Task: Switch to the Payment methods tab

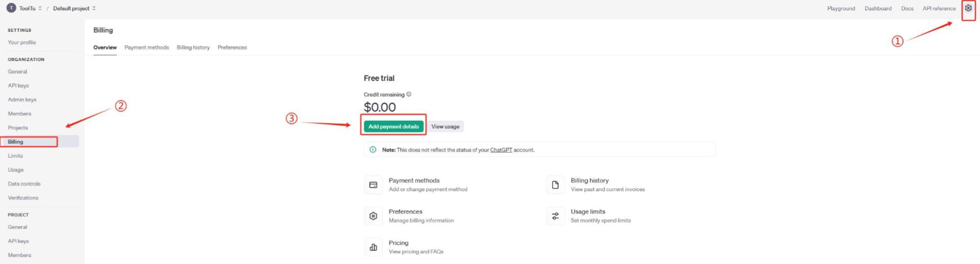Action: 147,48
